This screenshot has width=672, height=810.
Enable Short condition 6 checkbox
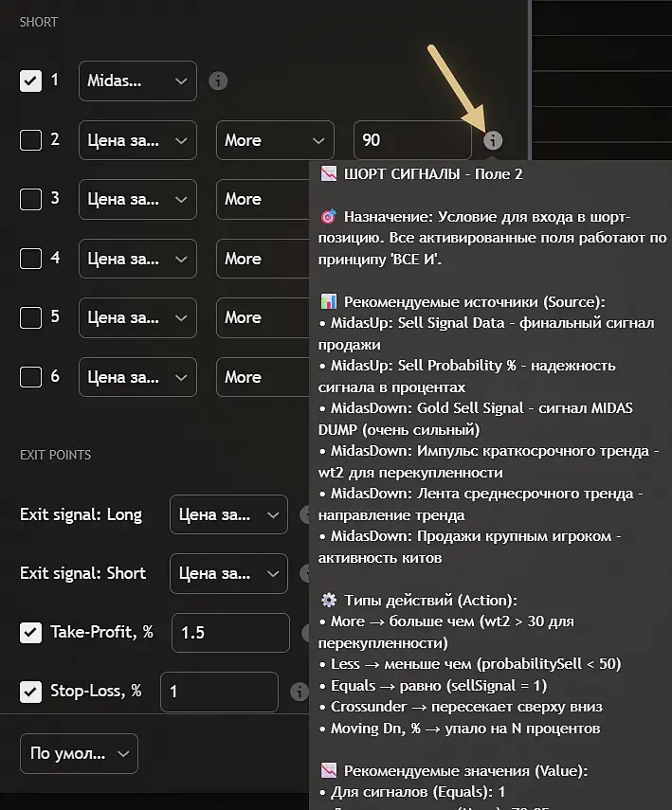click(x=30, y=377)
